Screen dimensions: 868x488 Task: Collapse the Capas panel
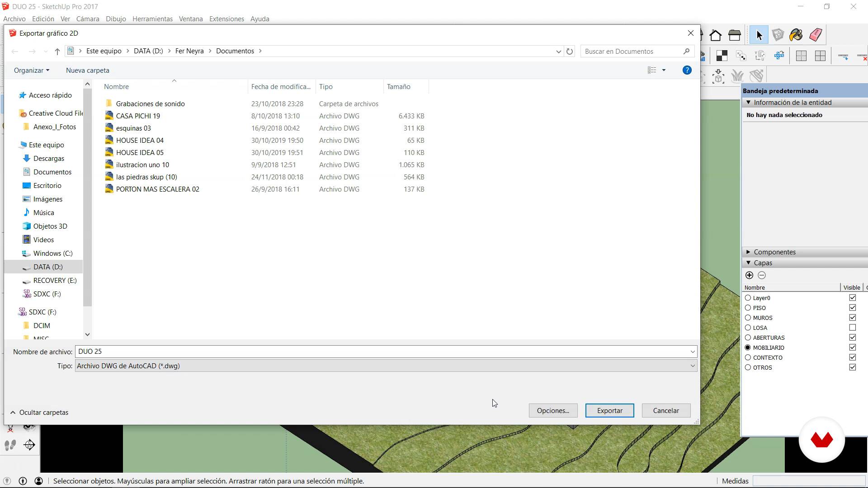tap(748, 263)
